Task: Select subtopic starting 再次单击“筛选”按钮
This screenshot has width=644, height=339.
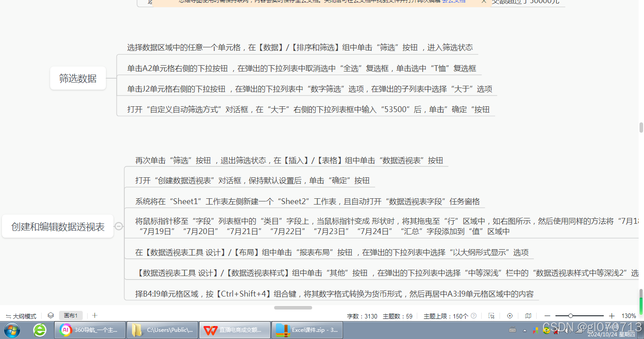Action: (x=289, y=160)
